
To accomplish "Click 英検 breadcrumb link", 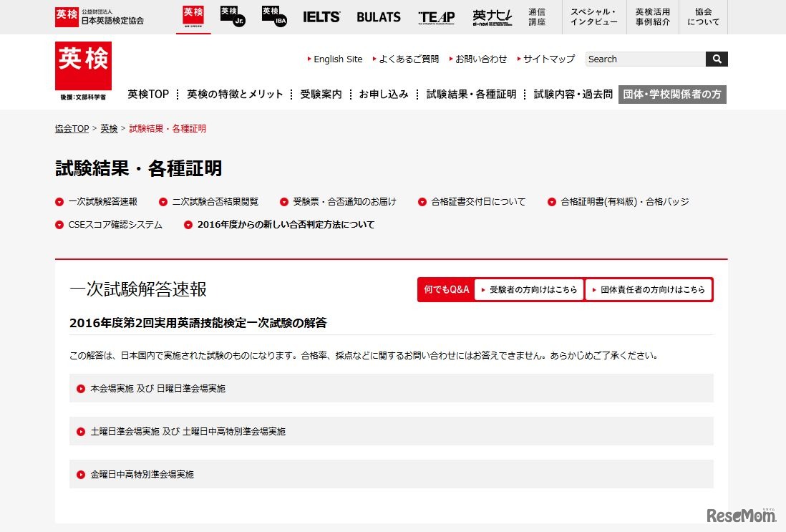I will point(109,129).
